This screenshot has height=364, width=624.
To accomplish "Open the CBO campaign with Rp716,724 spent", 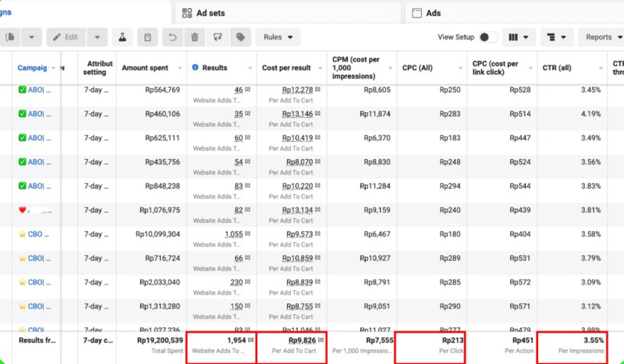I will (39, 258).
